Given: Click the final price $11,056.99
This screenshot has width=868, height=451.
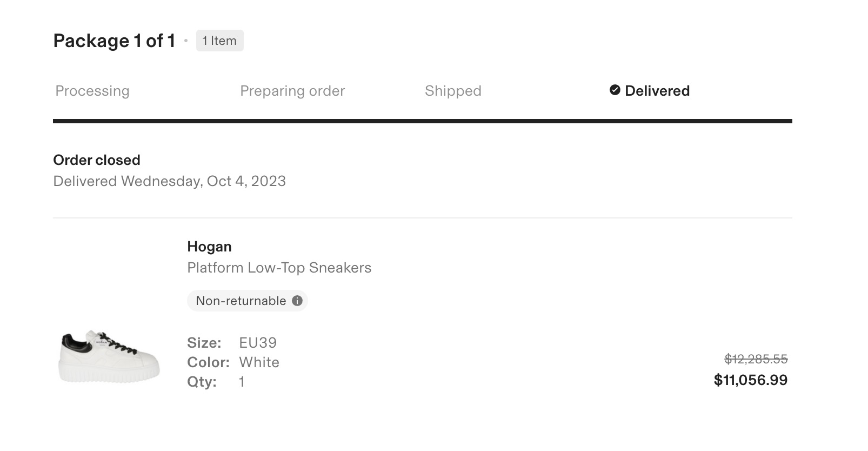Looking at the screenshot, I should [x=750, y=380].
